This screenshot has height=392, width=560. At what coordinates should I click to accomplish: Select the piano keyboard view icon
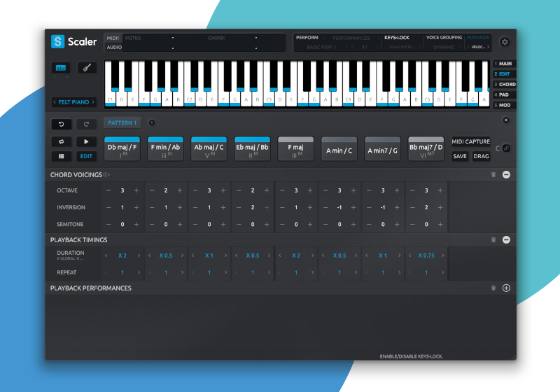pos(60,68)
